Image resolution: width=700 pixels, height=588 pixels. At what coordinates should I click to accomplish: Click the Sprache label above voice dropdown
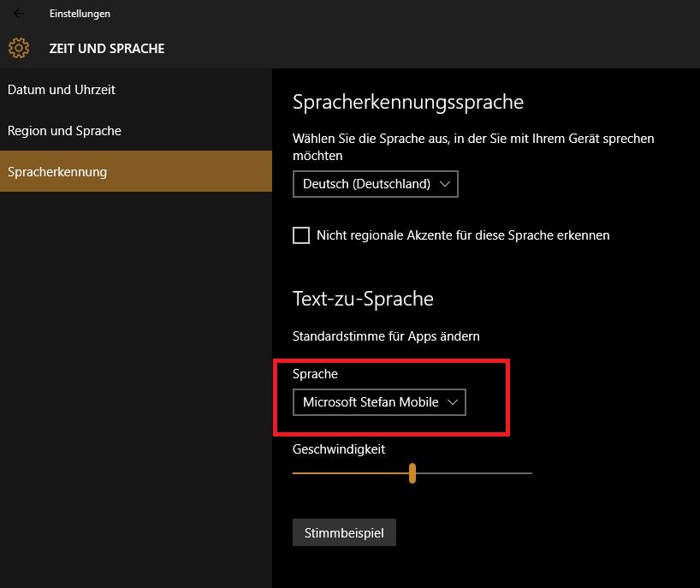315,374
